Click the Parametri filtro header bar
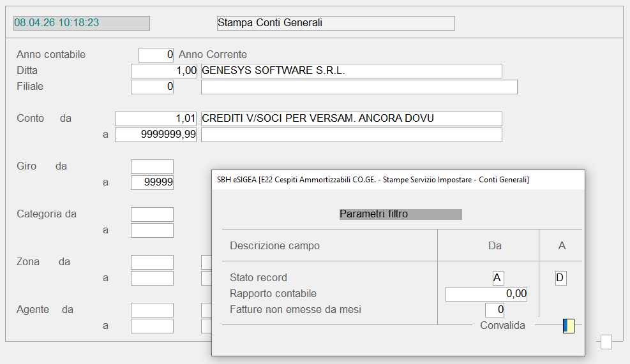The height and width of the screenshot is (364, 630). point(400,214)
